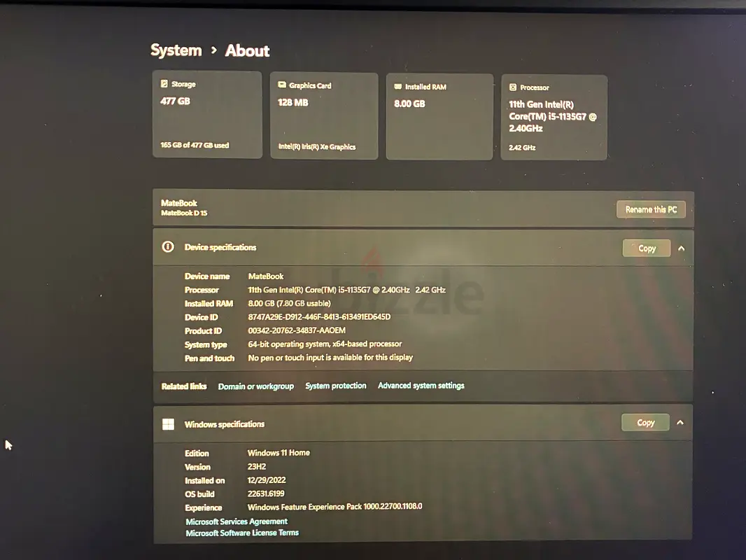Collapse the Windows specifications section
746x560 pixels.
680,423
